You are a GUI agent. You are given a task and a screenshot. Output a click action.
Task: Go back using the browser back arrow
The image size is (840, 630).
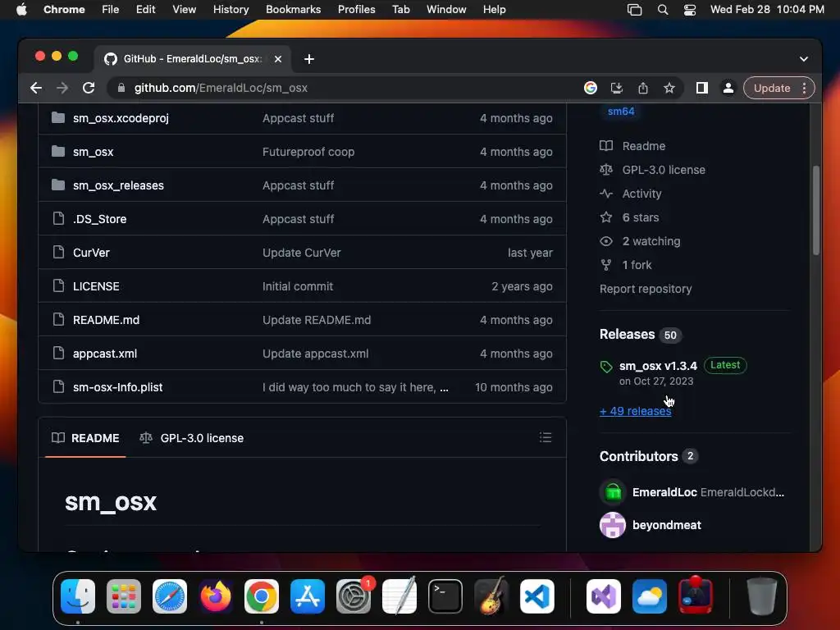[36, 88]
